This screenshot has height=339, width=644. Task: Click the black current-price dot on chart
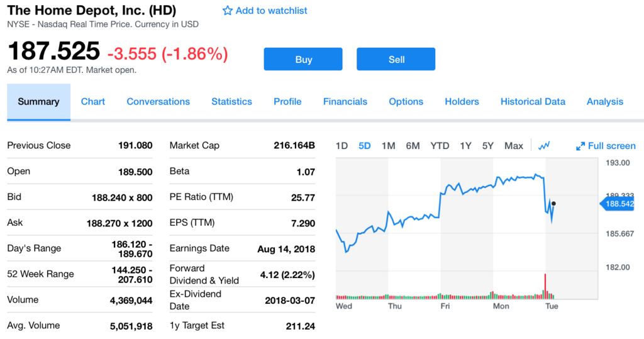tap(553, 203)
